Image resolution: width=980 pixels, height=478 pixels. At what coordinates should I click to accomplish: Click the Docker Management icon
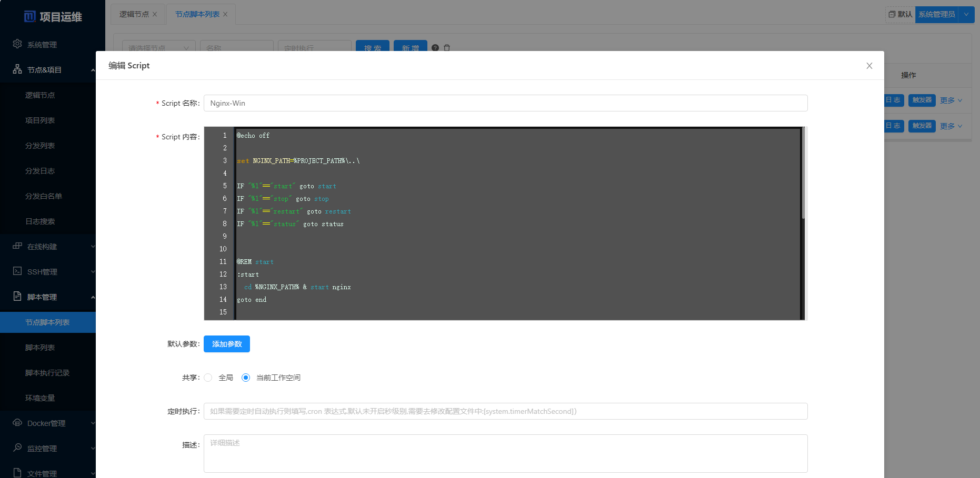tap(17, 423)
